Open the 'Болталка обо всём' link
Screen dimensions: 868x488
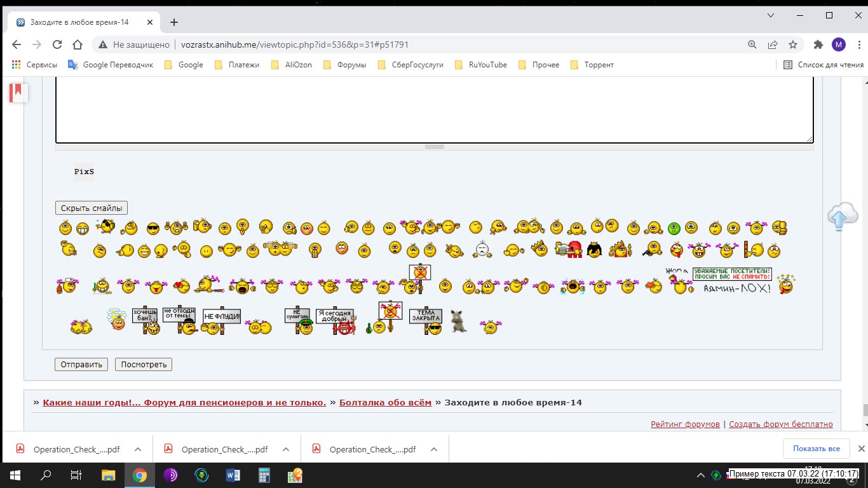pyautogui.click(x=385, y=402)
